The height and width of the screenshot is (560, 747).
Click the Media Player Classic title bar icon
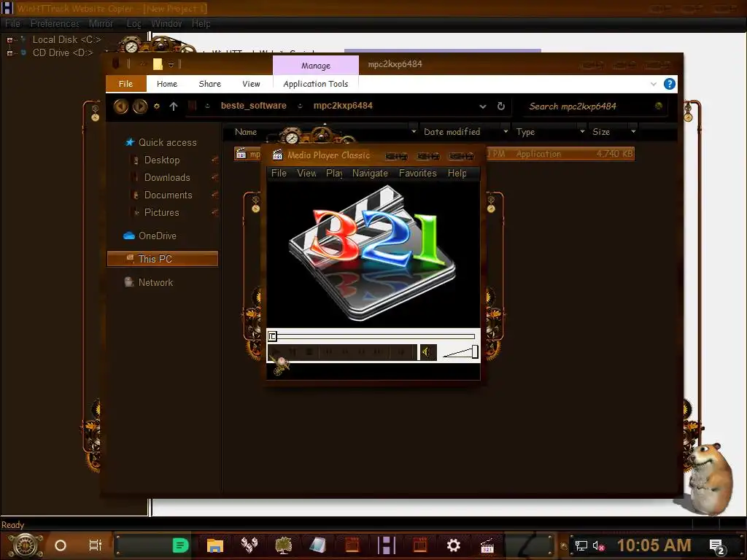pos(277,155)
